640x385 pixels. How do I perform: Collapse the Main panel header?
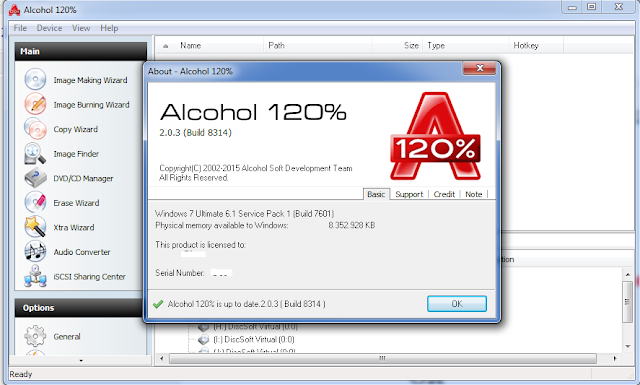point(81,51)
